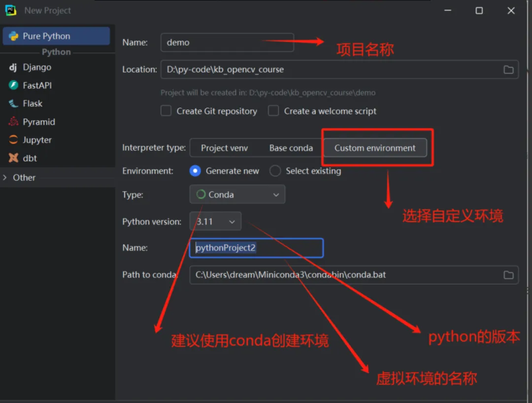Click the PyCharm logo in title bar
The width and height of the screenshot is (532, 403).
tap(10, 10)
